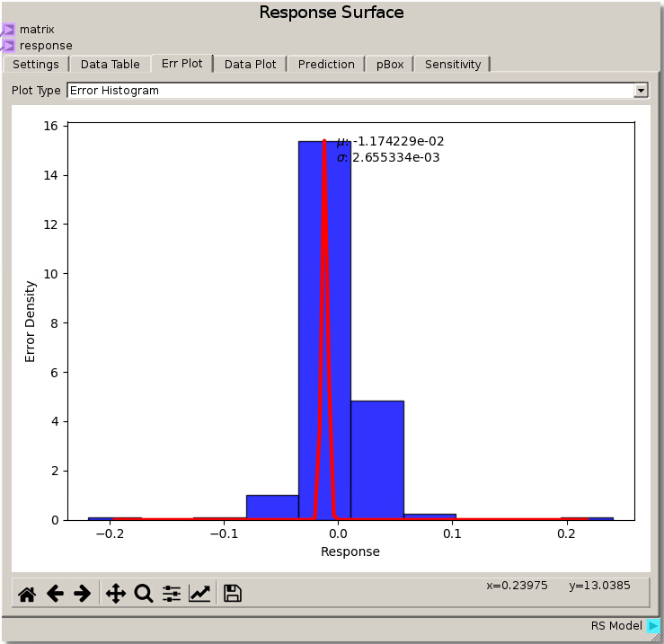664x644 pixels.
Task: Click the back arrow for previous view
Action: (55, 594)
